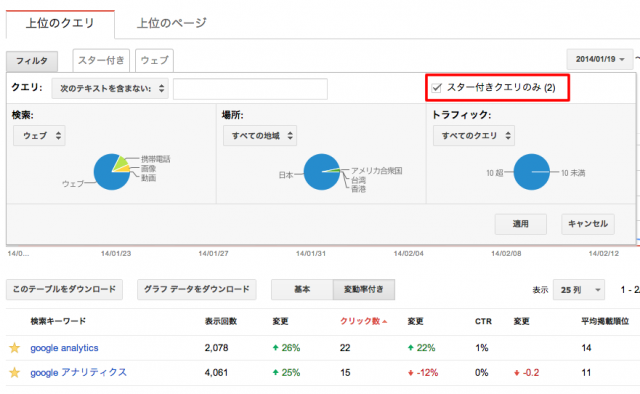Screen dimensions: 640x394
Task: Open the 2014/01/19 date picker
Action: coord(600,59)
